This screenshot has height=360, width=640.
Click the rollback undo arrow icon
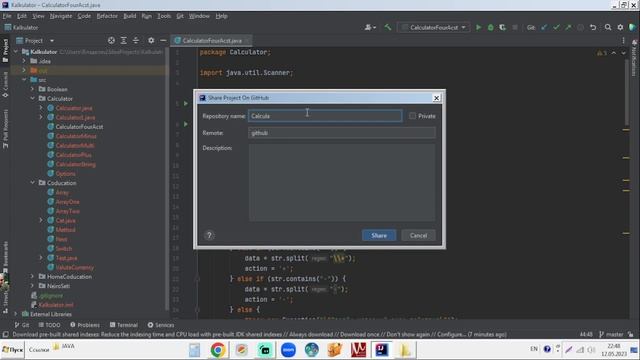click(x=593, y=27)
